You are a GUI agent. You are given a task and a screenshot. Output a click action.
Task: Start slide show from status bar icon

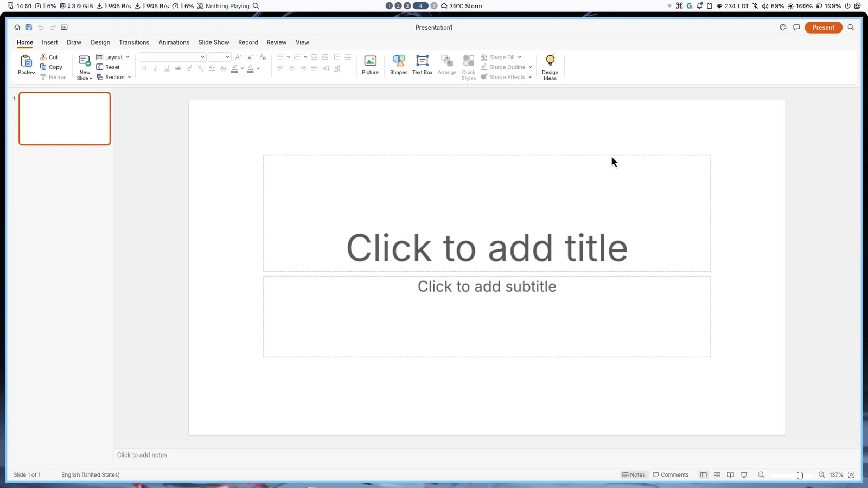744,475
